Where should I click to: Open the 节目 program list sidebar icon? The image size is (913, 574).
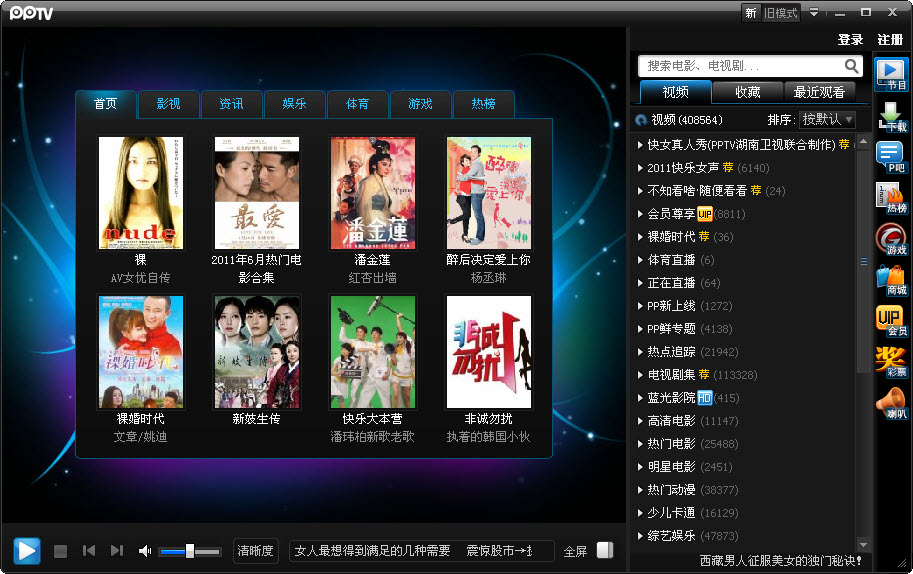892,74
